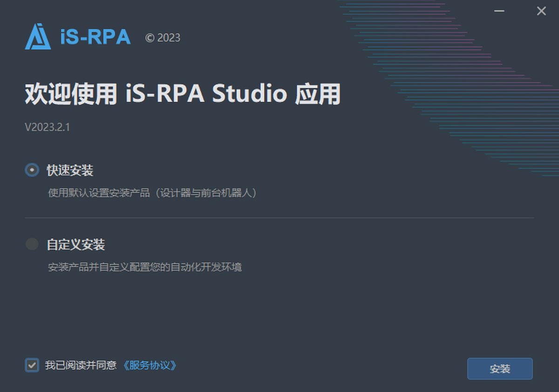Open the 《服务协议》 link
This screenshot has height=392, width=559.
(x=150, y=365)
